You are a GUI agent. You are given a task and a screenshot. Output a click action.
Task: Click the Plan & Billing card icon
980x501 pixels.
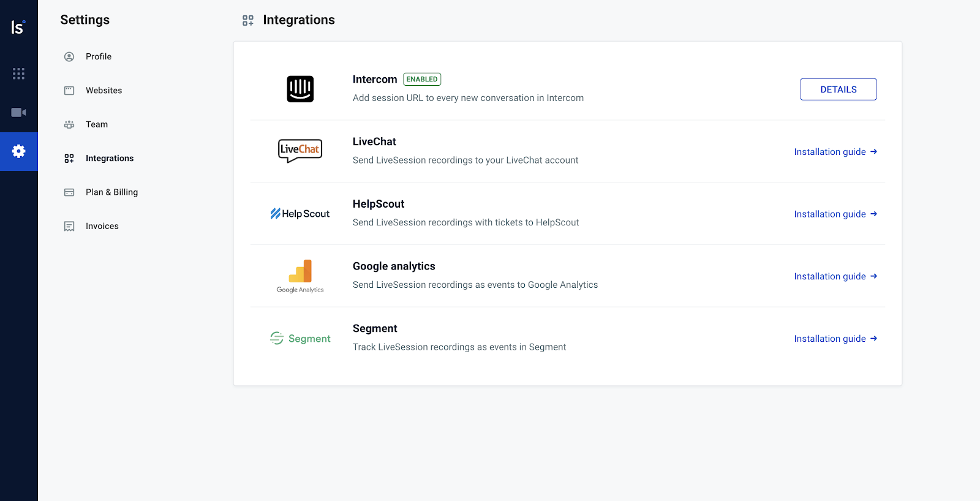[x=69, y=192]
